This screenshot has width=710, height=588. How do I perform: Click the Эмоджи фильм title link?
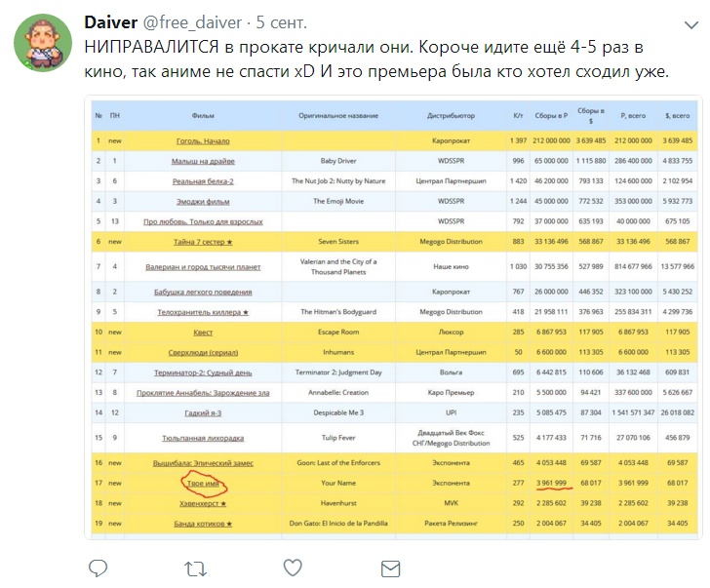(203, 202)
